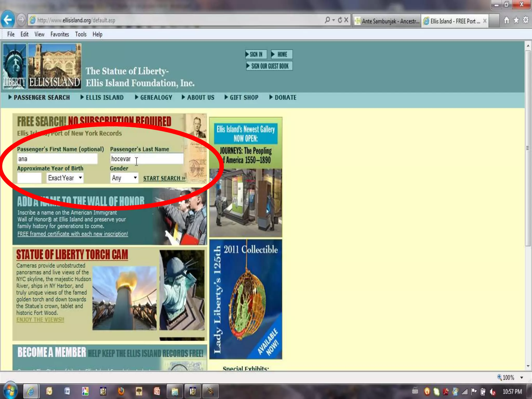Click the 2011 Collectible ornament banner
The width and height of the screenshot is (532, 399).
pos(245,299)
